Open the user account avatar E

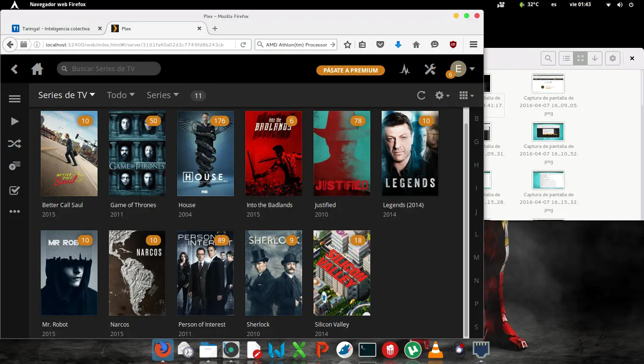pos(458,69)
